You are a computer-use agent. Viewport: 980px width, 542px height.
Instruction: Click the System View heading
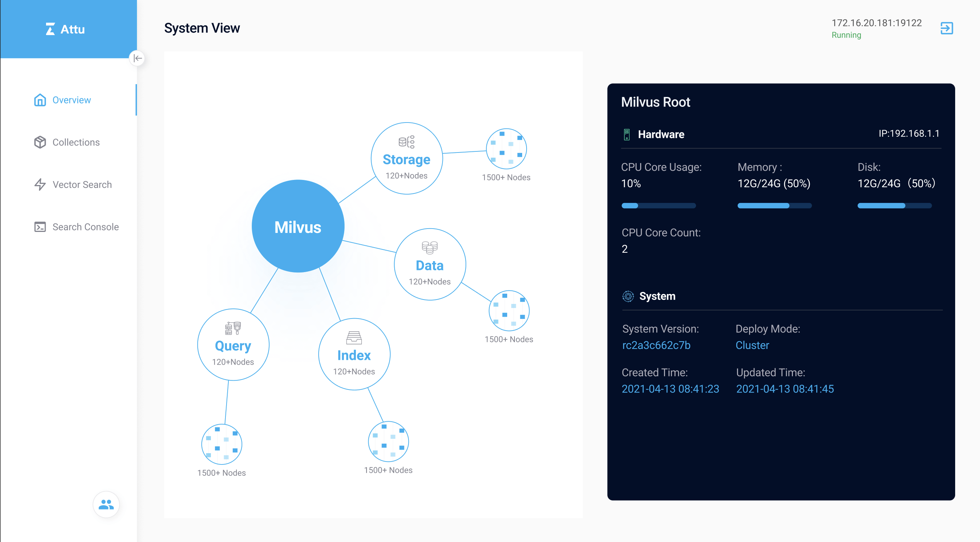coord(202,28)
